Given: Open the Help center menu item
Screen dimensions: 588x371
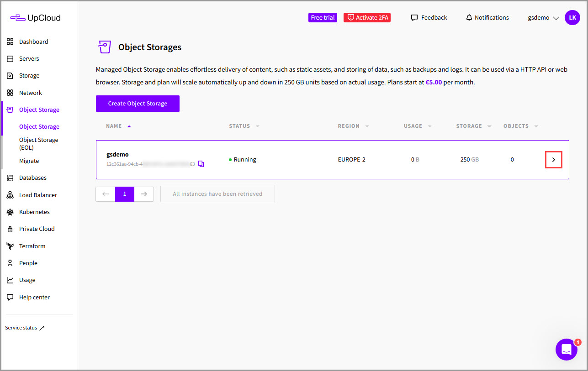Looking at the screenshot, I should [34, 297].
